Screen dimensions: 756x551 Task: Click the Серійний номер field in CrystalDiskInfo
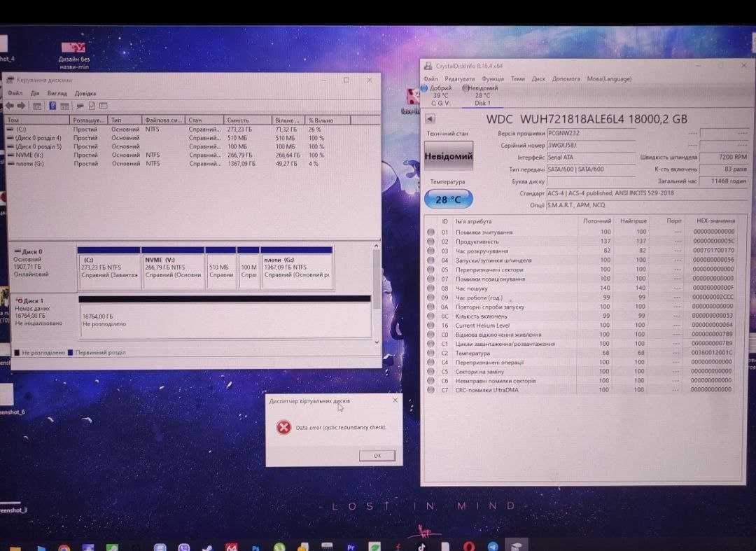tap(591, 145)
